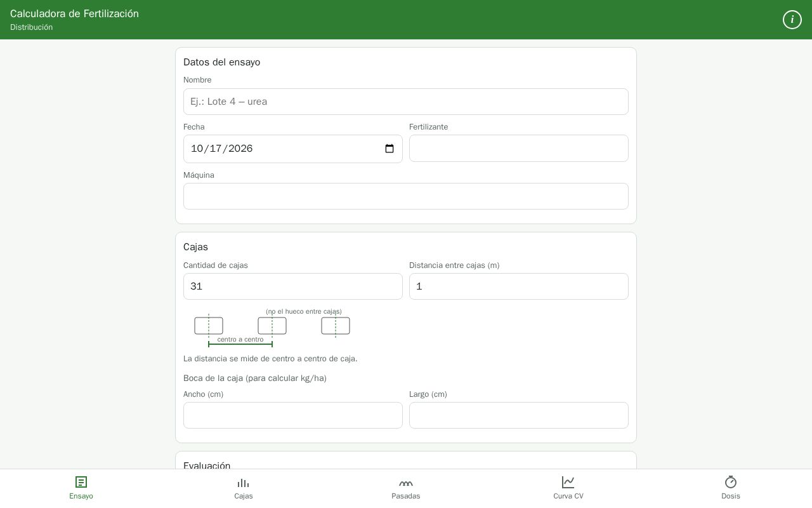812x508 pixels.
Task: Switch to the Curva CV tab label
Action: (568, 496)
